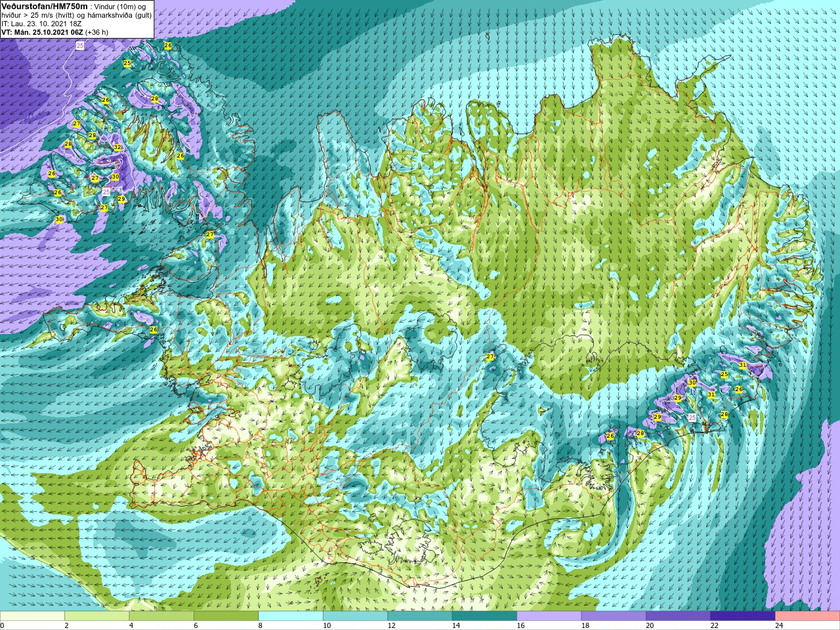Screen dimensions: 840x630
Task: Click the legend scale label "14"
Action: click(456, 625)
